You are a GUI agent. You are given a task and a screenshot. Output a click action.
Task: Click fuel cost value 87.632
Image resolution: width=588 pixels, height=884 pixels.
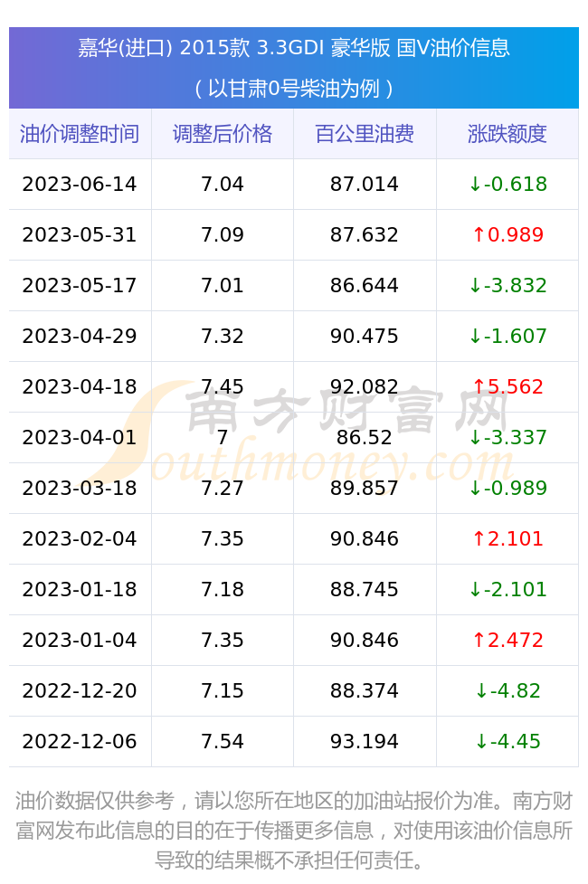(365, 235)
